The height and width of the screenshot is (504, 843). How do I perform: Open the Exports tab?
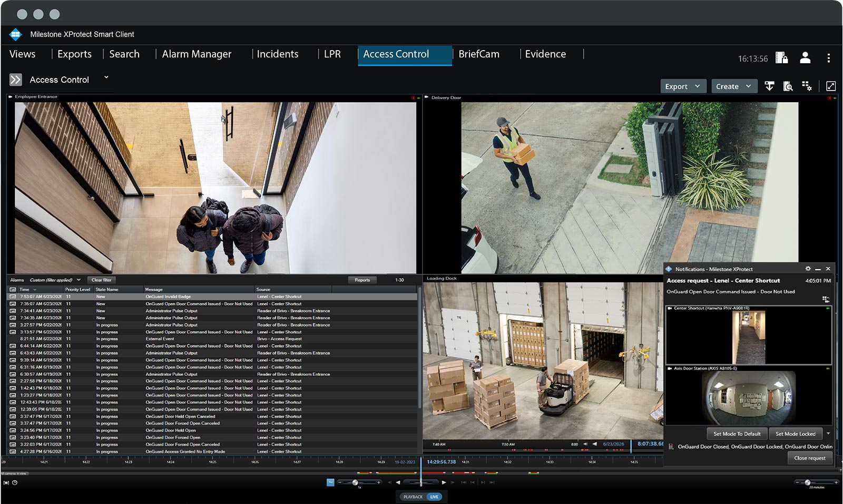tap(74, 54)
